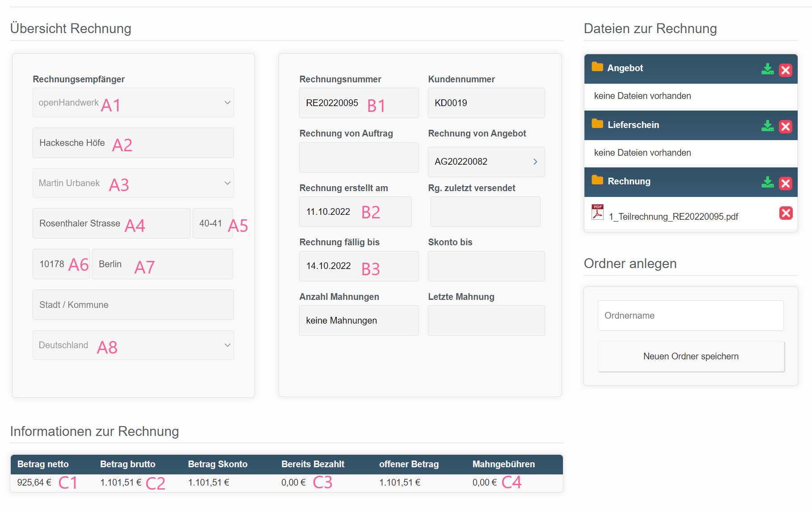Viewport: 812px width, 512px height.
Task: Click the Angebot folder icon
Action: [597, 67]
